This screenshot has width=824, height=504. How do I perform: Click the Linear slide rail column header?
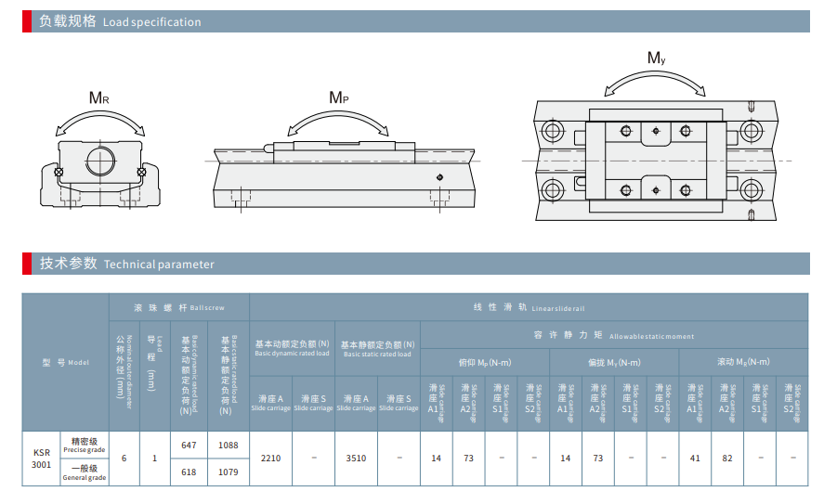[x=529, y=306]
